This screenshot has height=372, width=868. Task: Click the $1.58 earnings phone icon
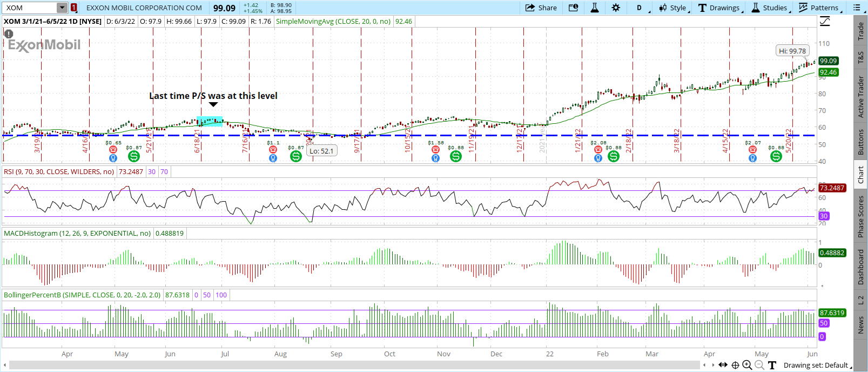[x=435, y=150]
